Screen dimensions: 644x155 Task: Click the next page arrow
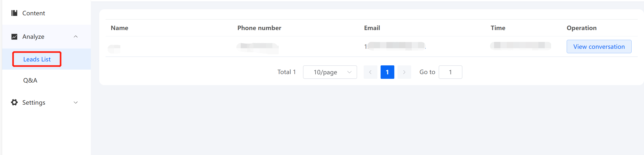404,72
